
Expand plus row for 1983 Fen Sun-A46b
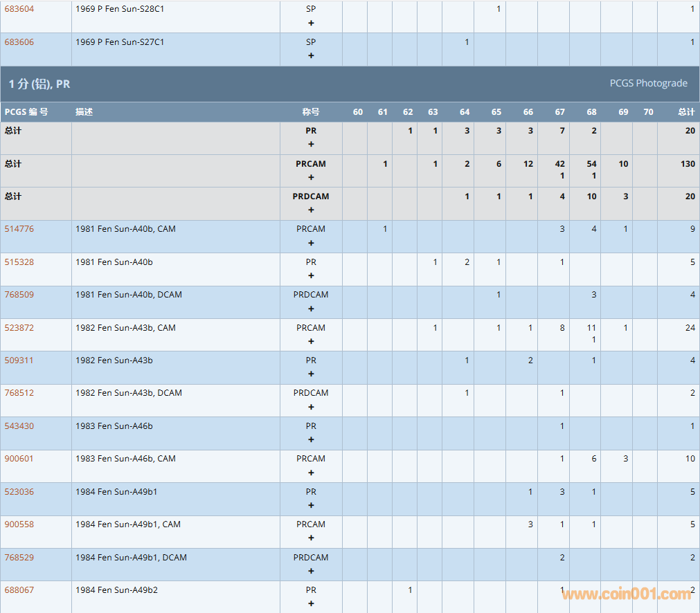point(311,440)
